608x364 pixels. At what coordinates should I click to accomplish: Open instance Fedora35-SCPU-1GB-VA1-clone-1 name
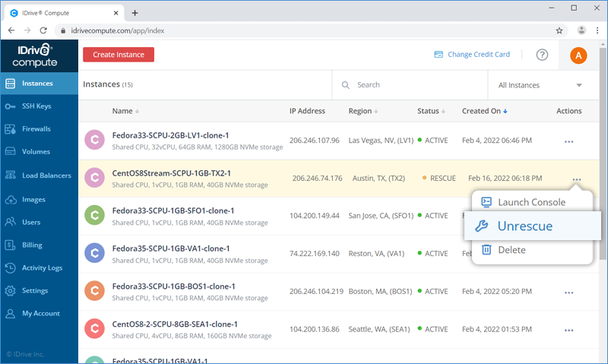pos(171,248)
